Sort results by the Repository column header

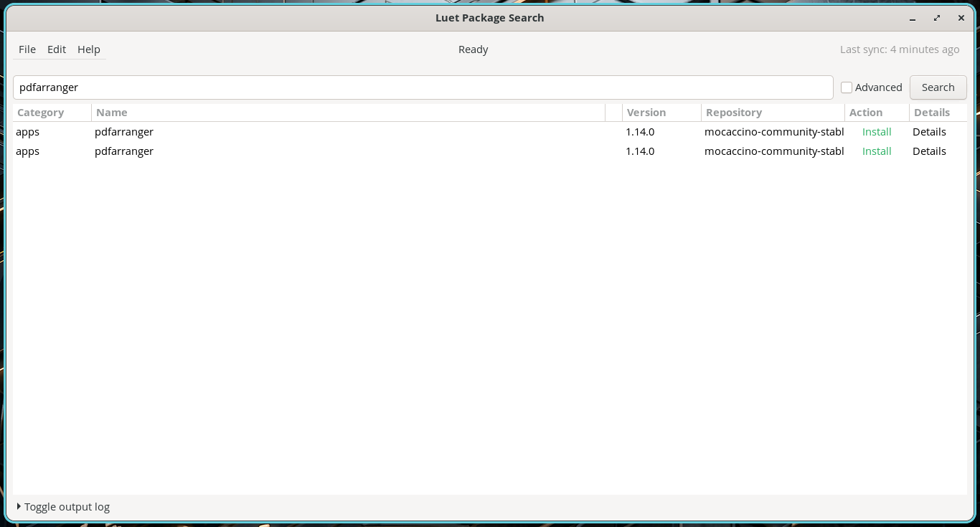[773, 113]
